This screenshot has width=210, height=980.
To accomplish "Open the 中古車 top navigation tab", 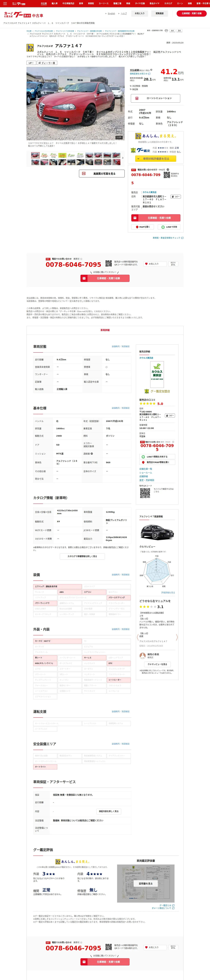I will (44, 3).
